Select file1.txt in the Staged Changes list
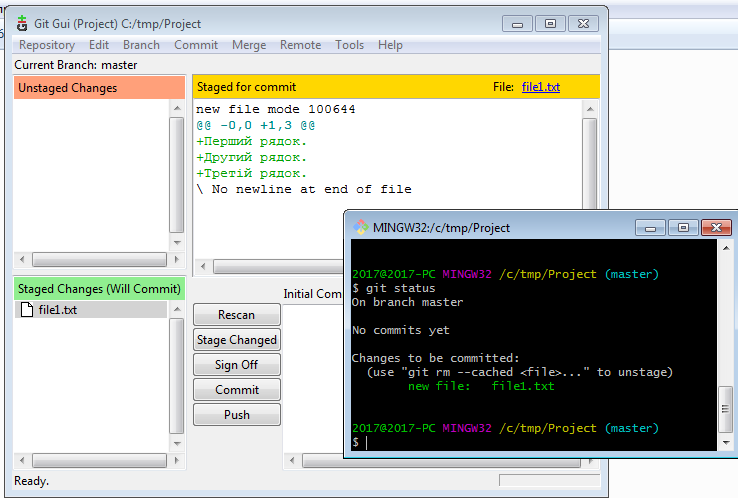Screen dimensions: 738x498 pos(57,310)
